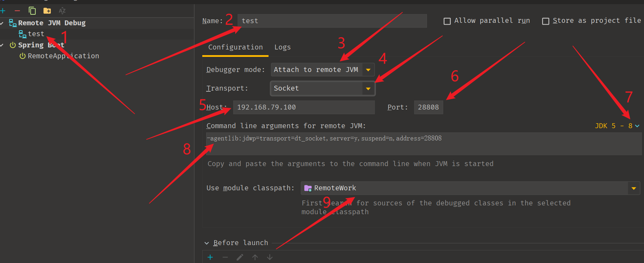Click the command line arguments text area
644x263 pixels.
423,144
